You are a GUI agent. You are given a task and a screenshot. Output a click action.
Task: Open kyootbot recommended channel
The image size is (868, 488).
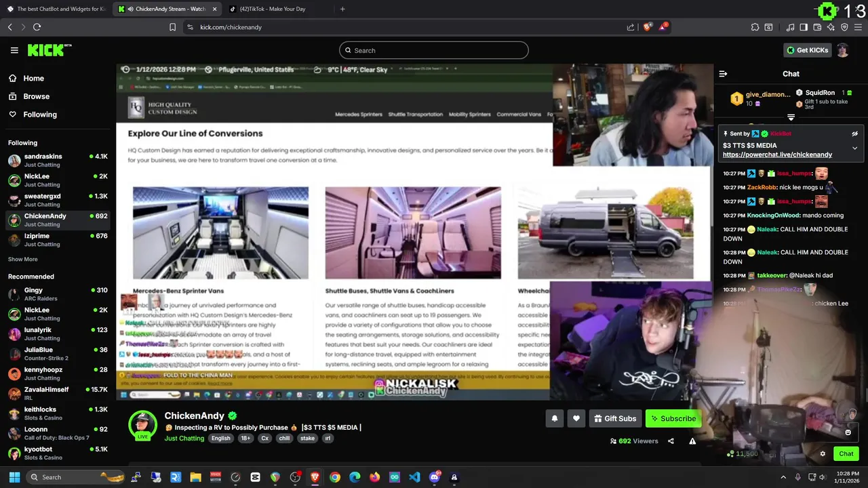click(58, 453)
